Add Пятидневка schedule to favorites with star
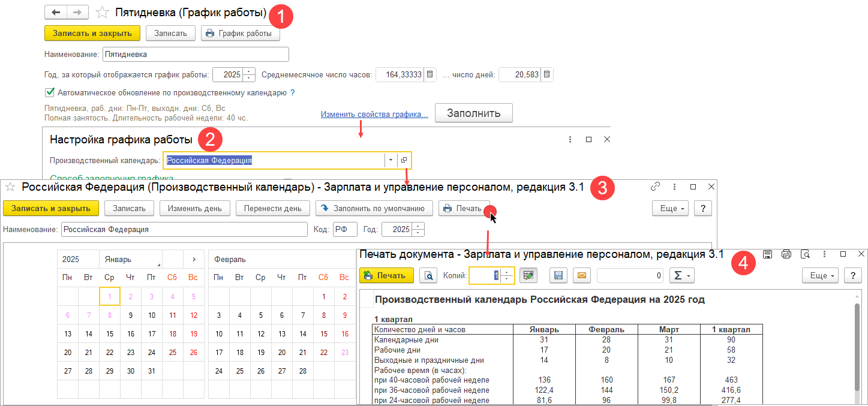868x406 pixels. click(x=102, y=12)
